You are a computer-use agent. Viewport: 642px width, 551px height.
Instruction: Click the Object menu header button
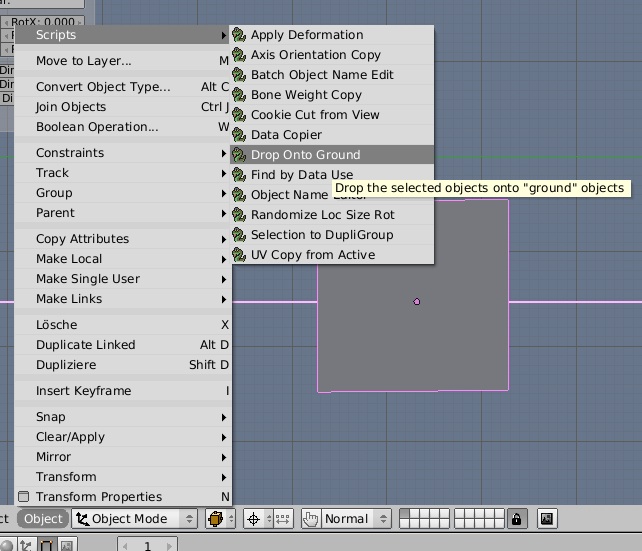pyautogui.click(x=43, y=519)
